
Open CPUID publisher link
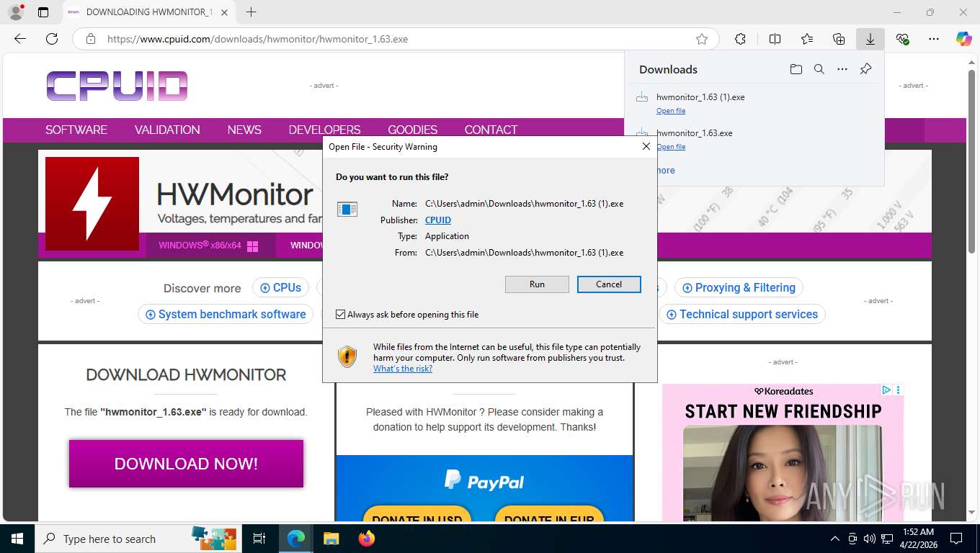[x=438, y=220]
